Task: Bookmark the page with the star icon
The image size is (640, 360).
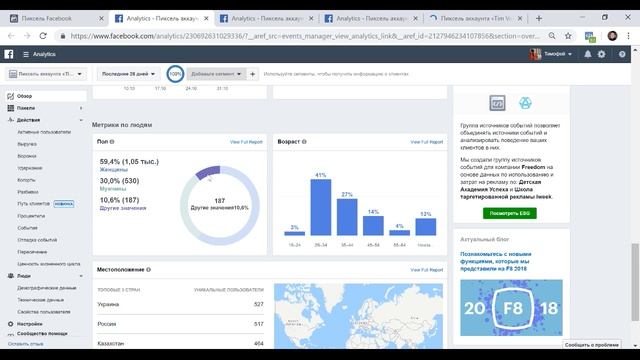Action: (x=568, y=36)
